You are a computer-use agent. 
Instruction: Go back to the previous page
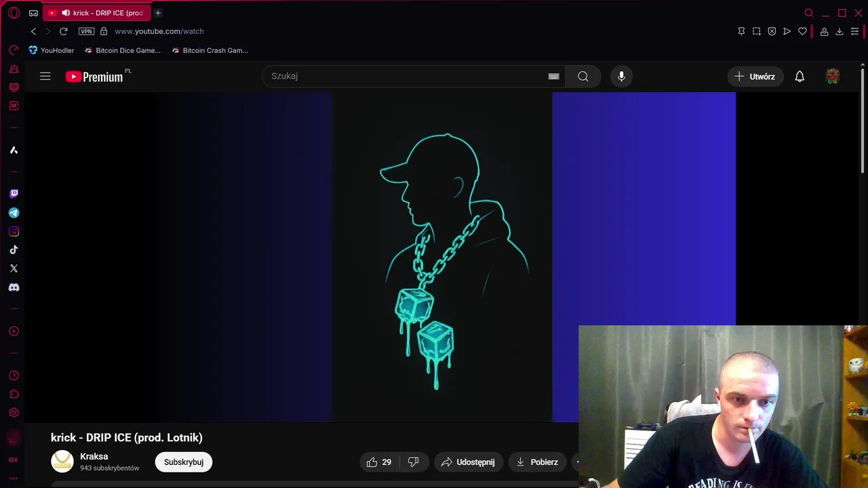33,31
